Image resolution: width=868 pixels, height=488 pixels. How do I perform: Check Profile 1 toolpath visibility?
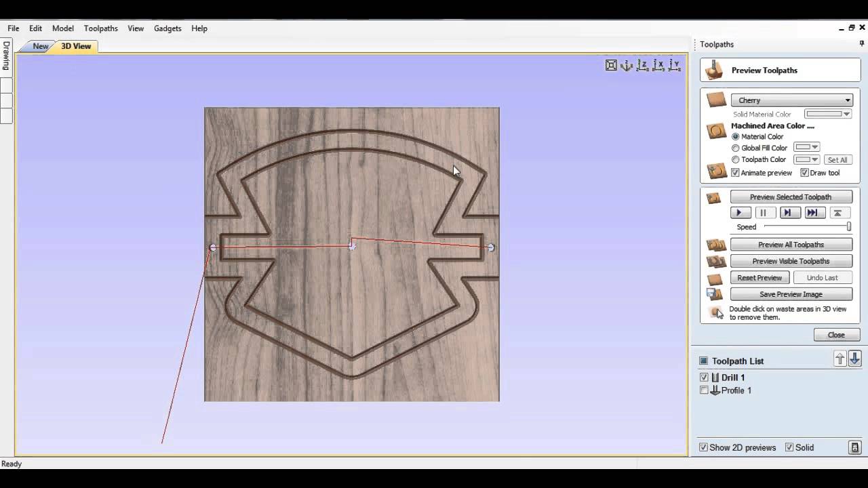(704, 390)
